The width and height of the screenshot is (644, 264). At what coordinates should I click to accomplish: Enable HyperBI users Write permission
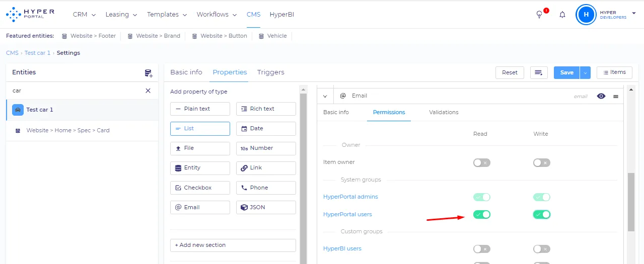pos(542,249)
